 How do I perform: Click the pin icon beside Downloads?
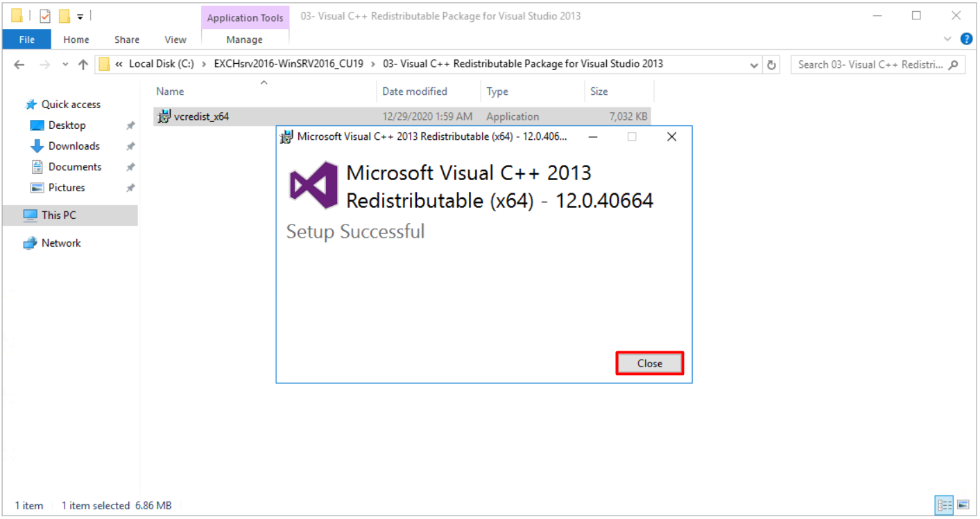[130, 147]
